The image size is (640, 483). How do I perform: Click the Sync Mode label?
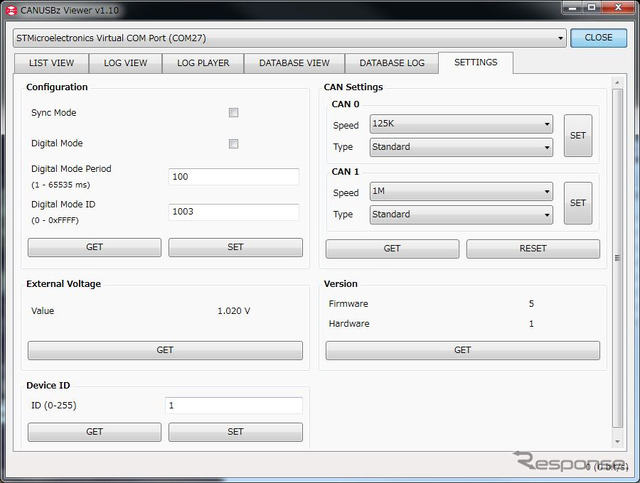click(x=53, y=113)
